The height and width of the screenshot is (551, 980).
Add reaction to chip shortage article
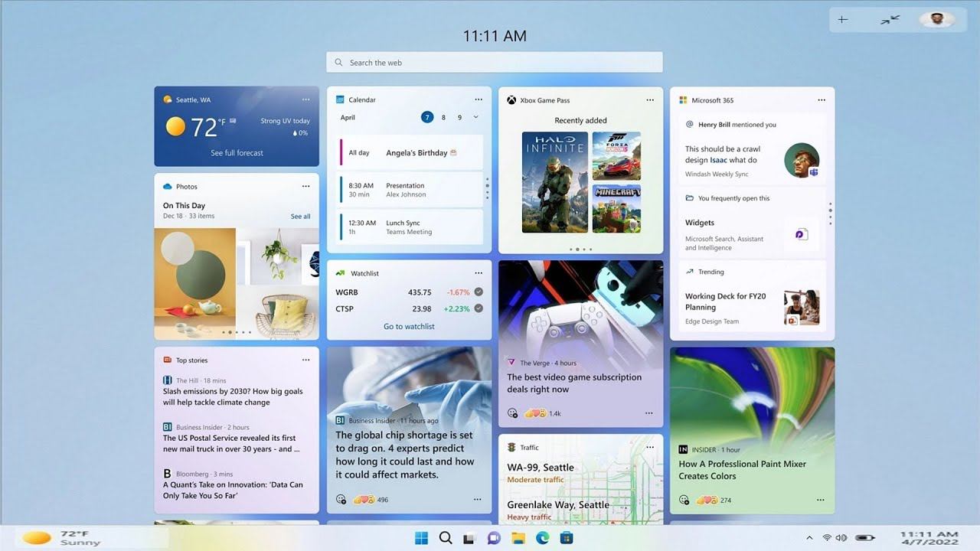pyautogui.click(x=341, y=500)
